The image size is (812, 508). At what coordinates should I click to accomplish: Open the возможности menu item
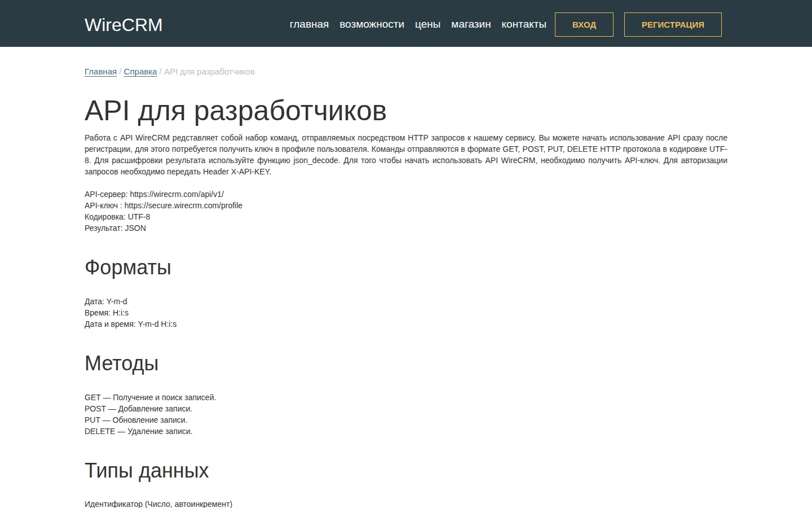[x=372, y=24]
